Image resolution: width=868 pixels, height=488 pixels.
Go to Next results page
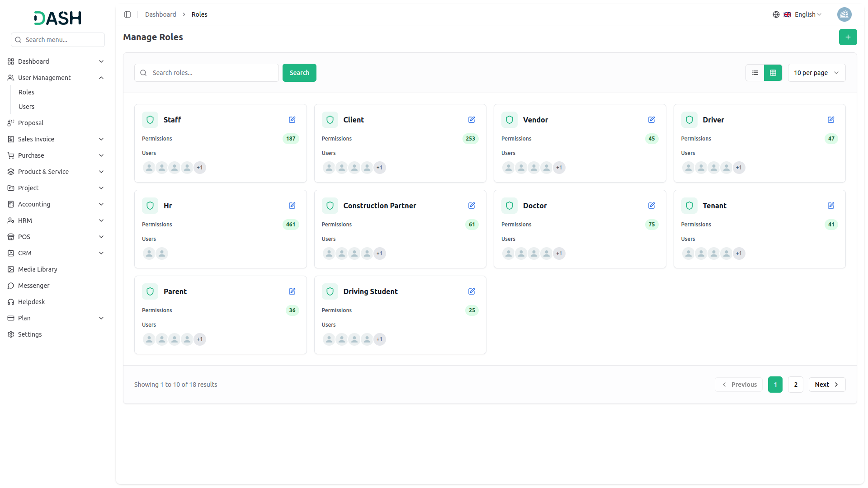point(826,385)
